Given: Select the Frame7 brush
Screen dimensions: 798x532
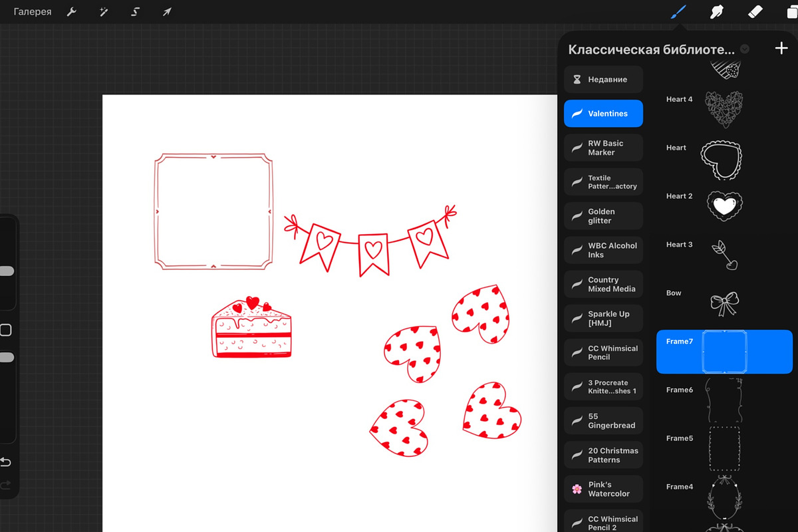Looking at the screenshot, I should click(724, 352).
